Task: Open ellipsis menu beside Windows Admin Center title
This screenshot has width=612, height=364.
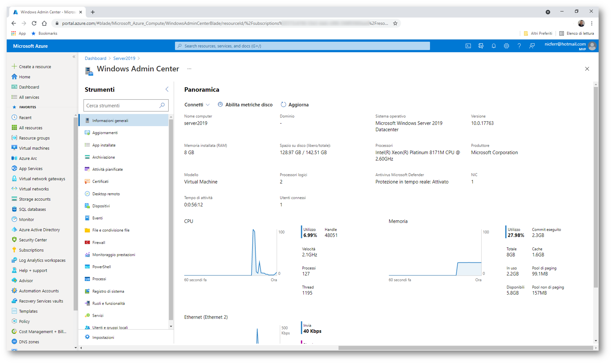Action: [189, 69]
